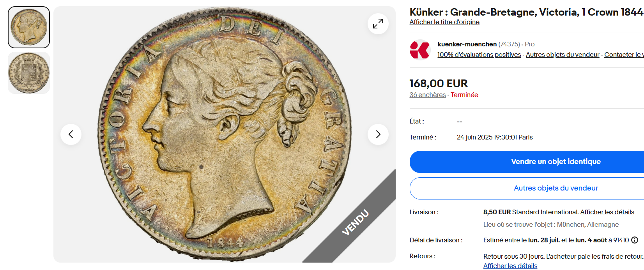This screenshot has height=270, width=644.
Task: Click the listing title Künker Grande-Bretagne
Action: click(x=527, y=12)
